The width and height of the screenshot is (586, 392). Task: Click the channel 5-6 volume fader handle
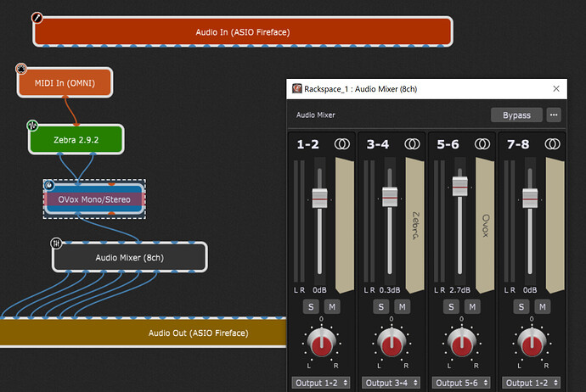pyautogui.click(x=459, y=187)
